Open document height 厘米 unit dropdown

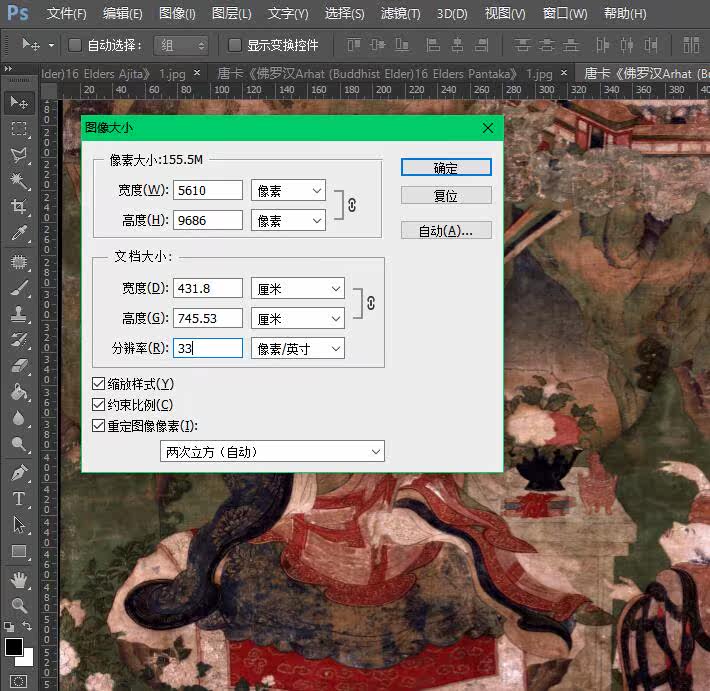click(298, 318)
